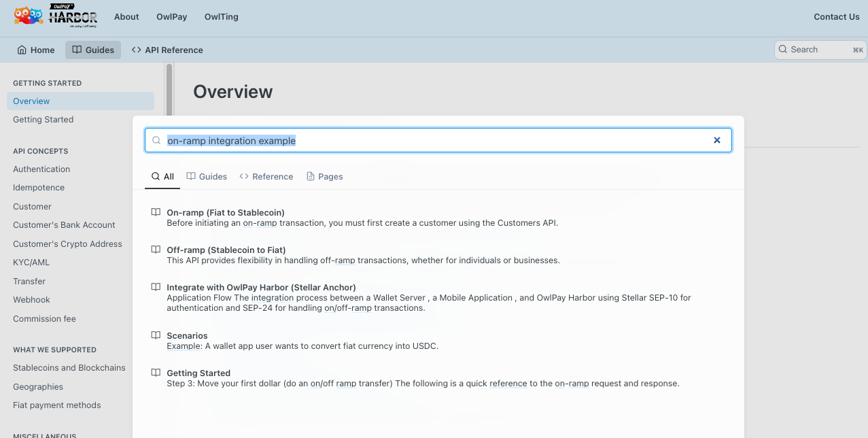Viewport: 868px width, 438px height.
Task: Click the GETTING STARTED section label
Action: pyautogui.click(x=47, y=83)
